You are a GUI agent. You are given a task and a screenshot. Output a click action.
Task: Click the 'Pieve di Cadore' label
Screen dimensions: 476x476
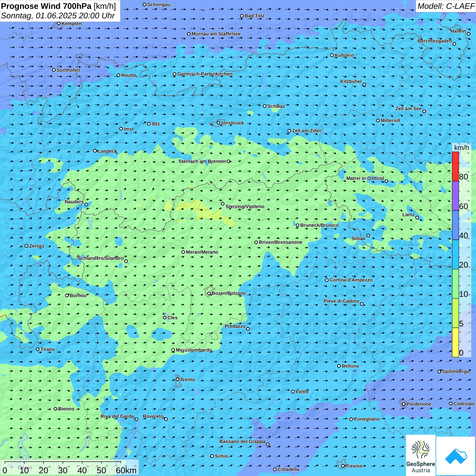point(341,301)
